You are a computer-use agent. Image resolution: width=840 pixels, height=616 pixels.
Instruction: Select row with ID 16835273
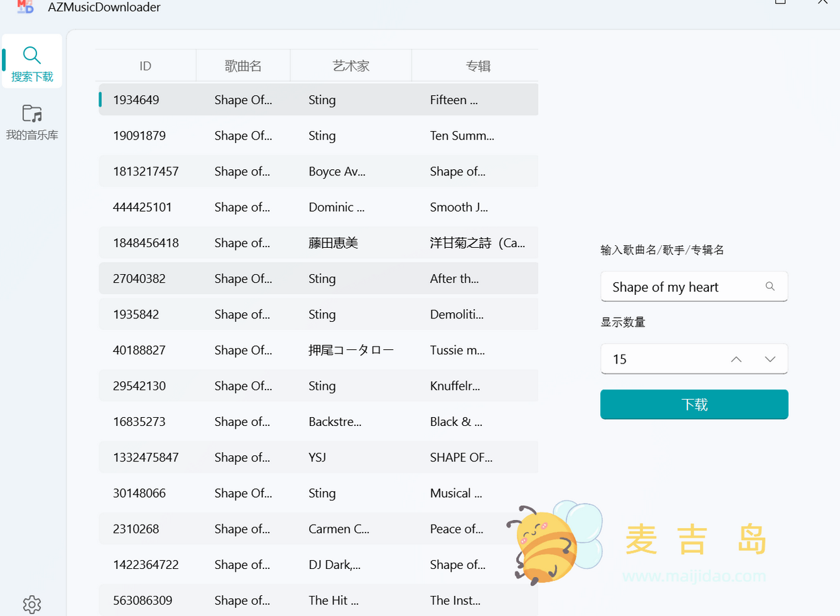pyautogui.click(x=319, y=421)
